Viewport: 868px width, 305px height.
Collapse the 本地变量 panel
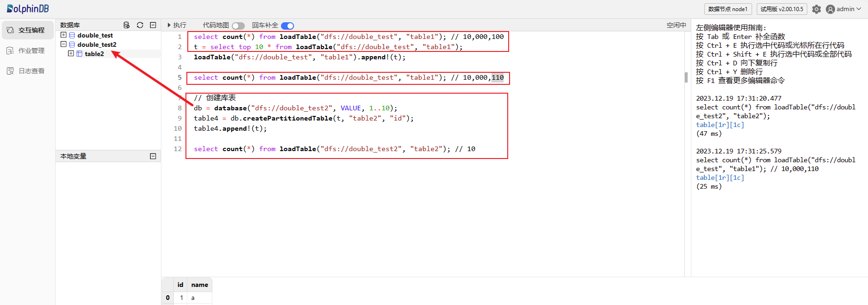pos(153,156)
